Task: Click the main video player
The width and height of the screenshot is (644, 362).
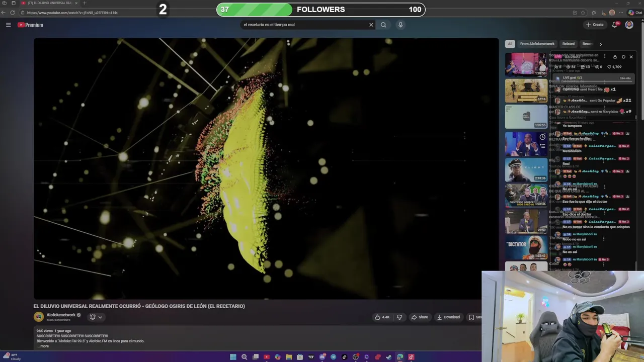Action: click(x=266, y=168)
